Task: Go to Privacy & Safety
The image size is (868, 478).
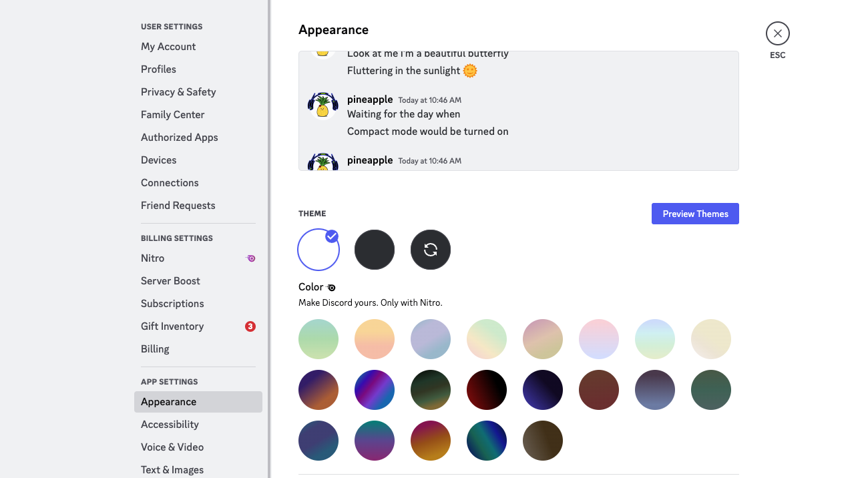Action: coord(198,92)
